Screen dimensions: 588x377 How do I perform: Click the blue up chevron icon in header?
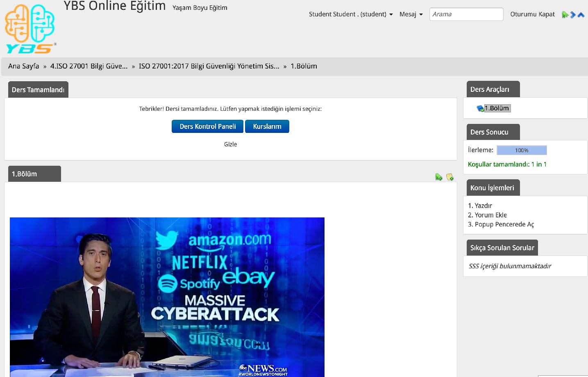click(581, 15)
